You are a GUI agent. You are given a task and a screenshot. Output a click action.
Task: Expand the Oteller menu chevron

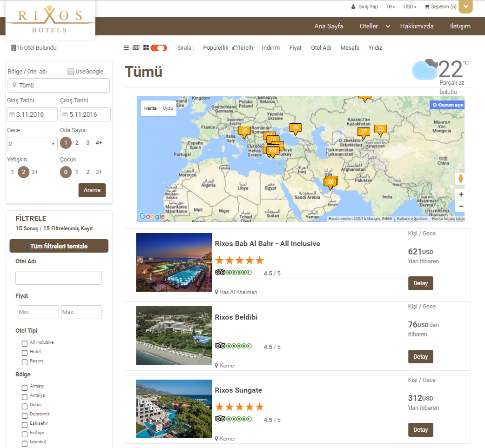(388, 27)
